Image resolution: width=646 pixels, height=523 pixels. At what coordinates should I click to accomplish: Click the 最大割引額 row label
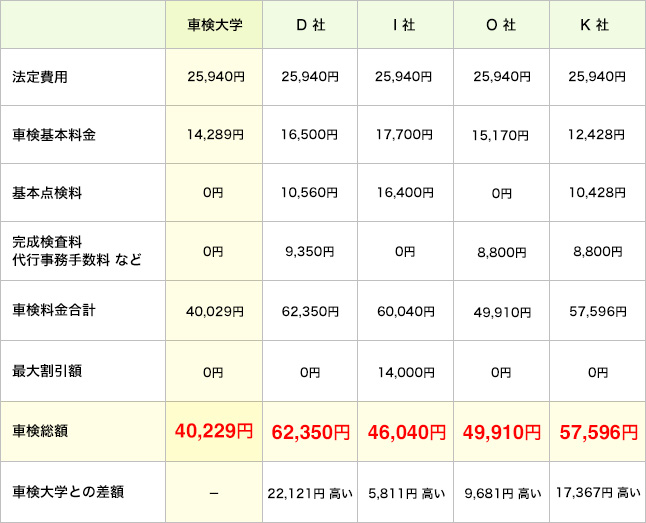(x=47, y=371)
